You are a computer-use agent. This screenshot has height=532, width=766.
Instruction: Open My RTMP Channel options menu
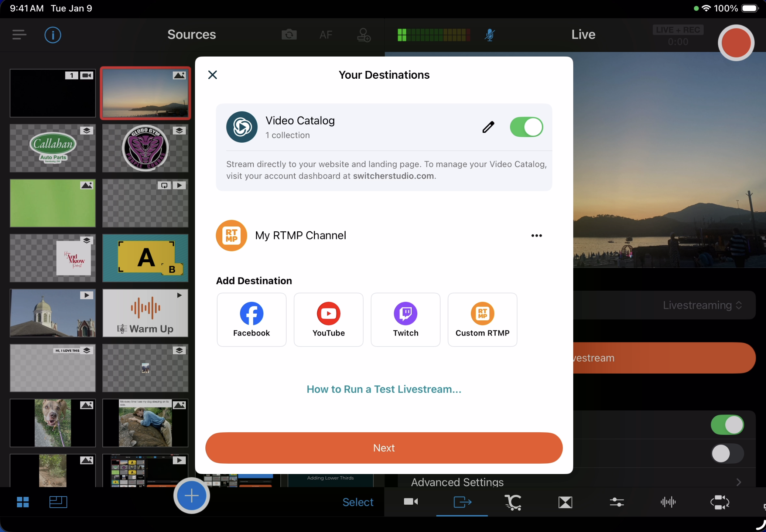coord(536,236)
